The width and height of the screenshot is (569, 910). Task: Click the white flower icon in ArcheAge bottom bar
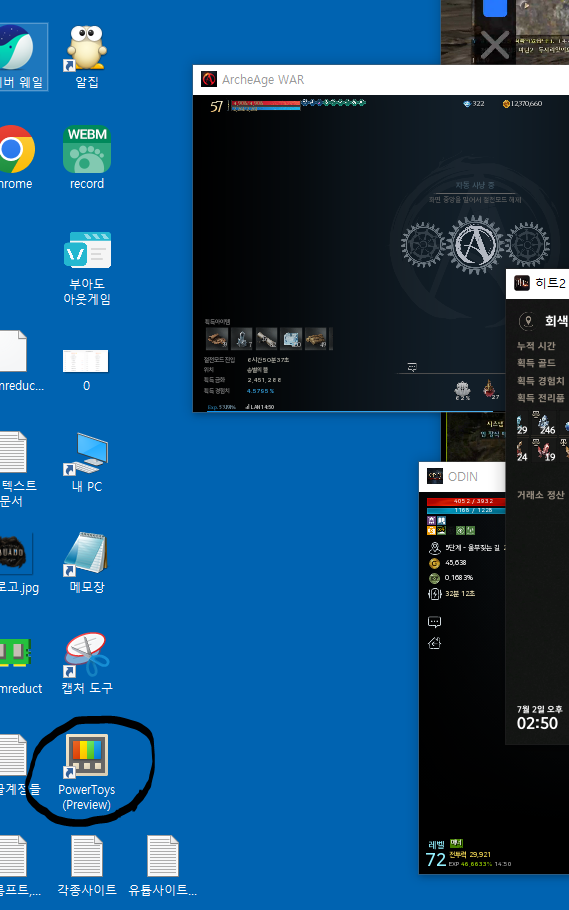(463, 390)
